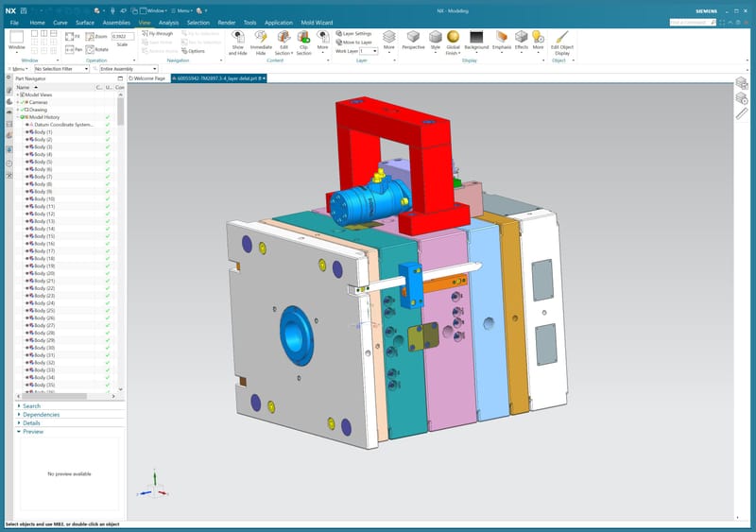756x532 pixels.
Task: Click the Fly-through button
Action: pos(160,33)
